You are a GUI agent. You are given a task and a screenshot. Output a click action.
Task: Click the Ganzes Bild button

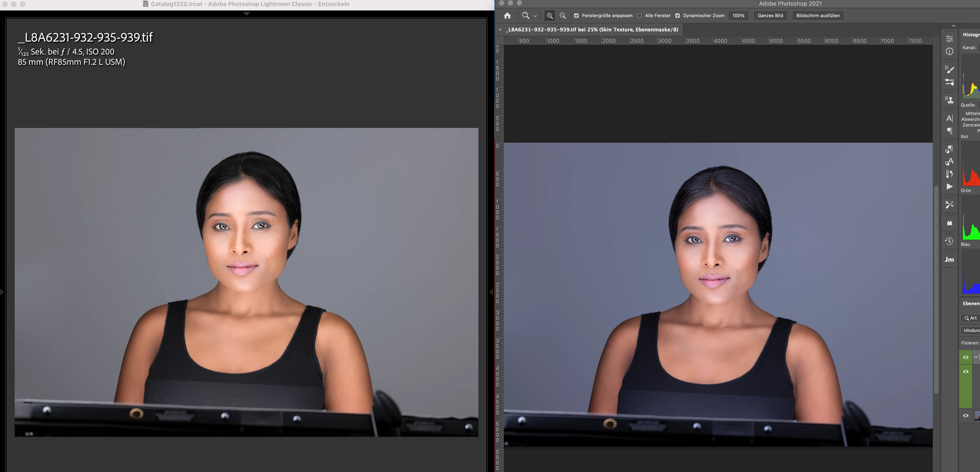[770, 16]
